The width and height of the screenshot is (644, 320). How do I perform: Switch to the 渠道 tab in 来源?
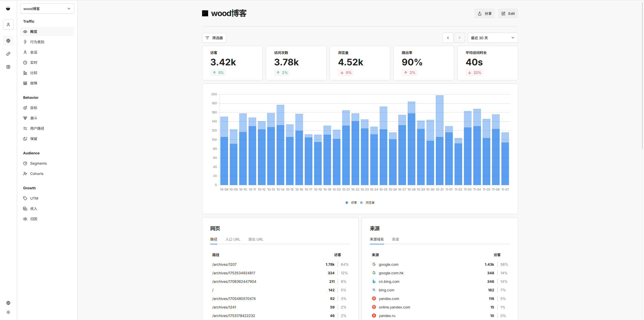[395, 239]
